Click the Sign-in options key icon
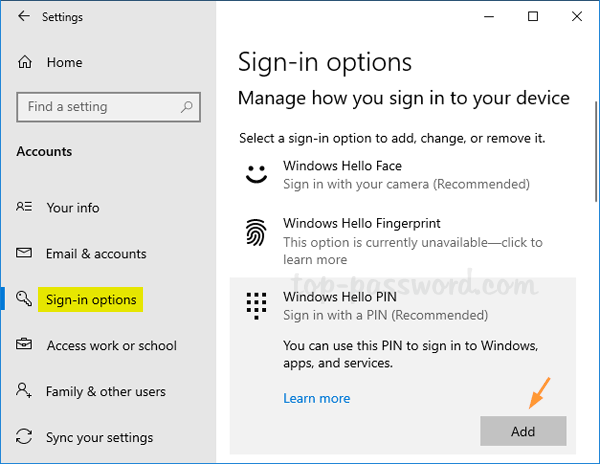This screenshot has height=464, width=600. pyautogui.click(x=25, y=299)
